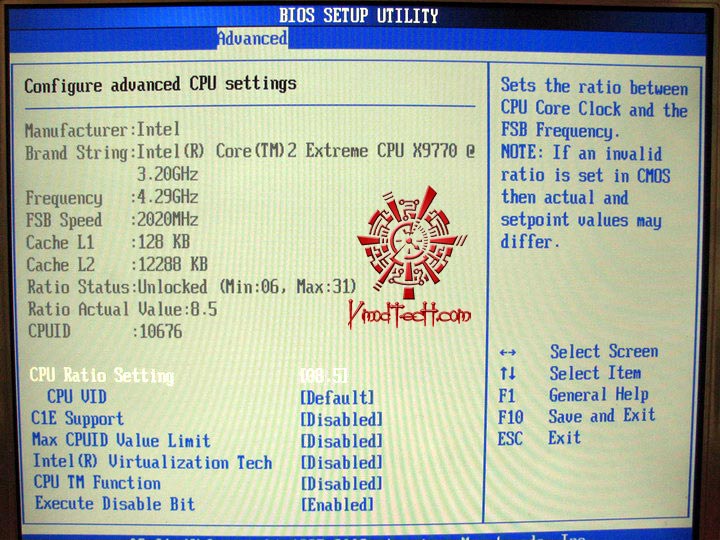Click the Manufacturer:Intel info line
This screenshot has height=540, width=720.
pyautogui.click(x=102, y=130)
